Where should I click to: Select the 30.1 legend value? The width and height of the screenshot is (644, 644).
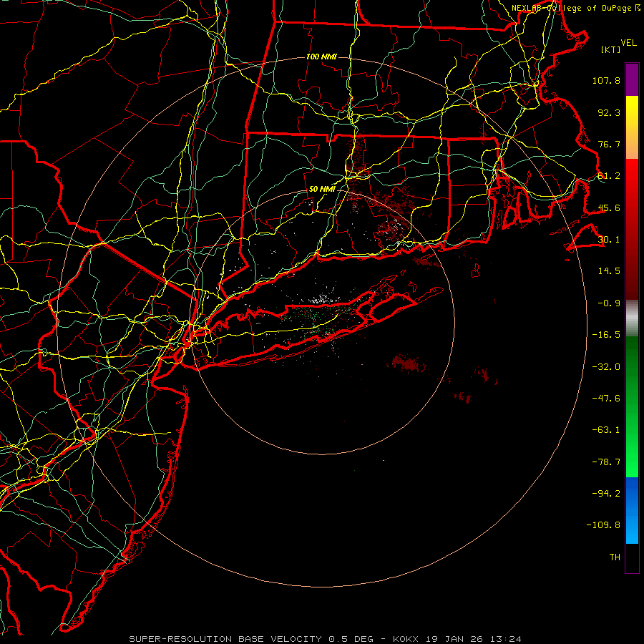609,240
